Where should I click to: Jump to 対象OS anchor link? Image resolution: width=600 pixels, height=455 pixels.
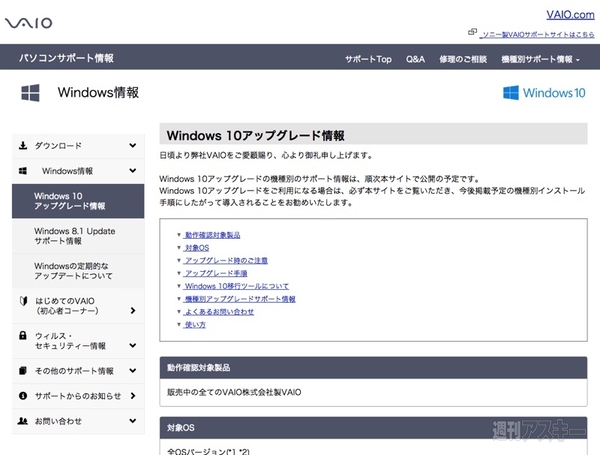[x=197, y=248]
